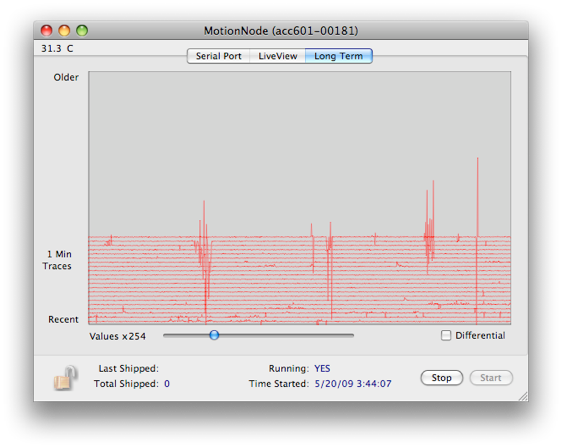Viewport: 562px width, 448px height.
Task: Click the 31.3 C temperature readout
Action: [57, 48]
